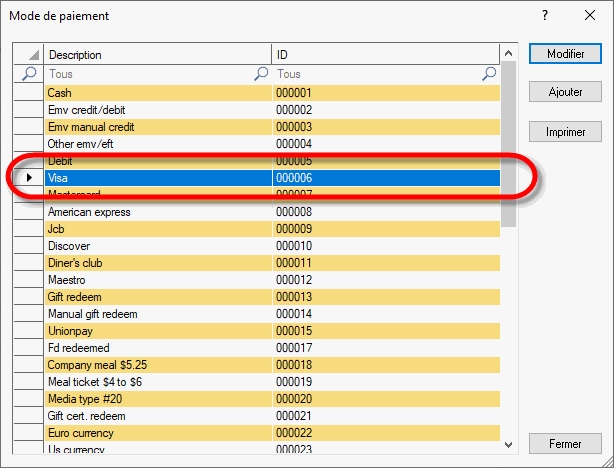Click the help question mark icon
The height and width of the screenshot is (468, 614).
pos(545,16)
